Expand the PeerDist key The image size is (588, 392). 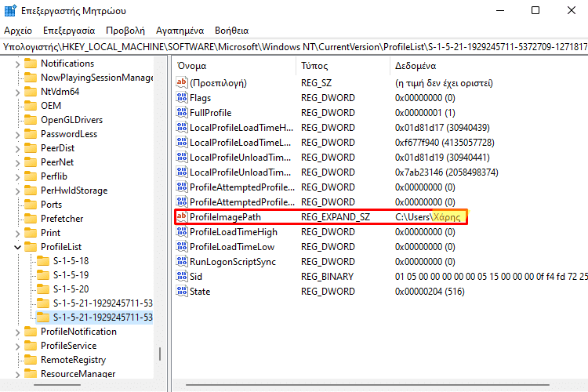pyautogui.click(x=17, y=149)
